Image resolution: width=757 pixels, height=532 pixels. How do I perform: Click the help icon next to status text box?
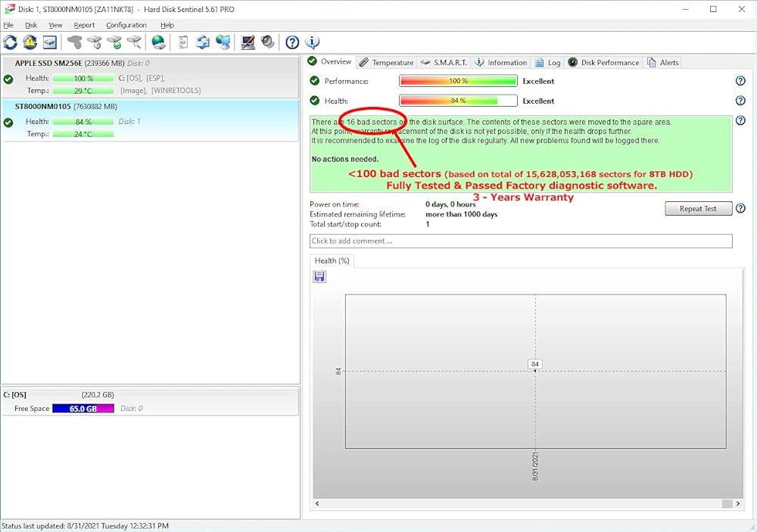coord(740,120)
